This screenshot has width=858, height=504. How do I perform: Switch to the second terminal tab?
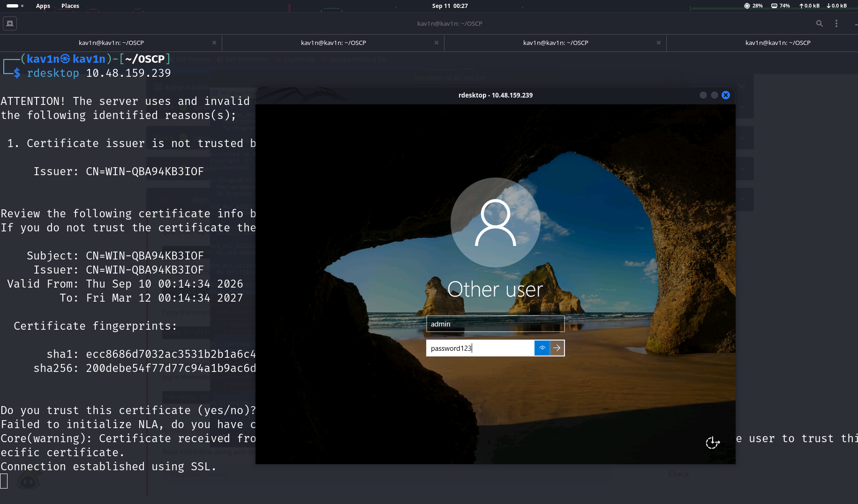tap(333, 43)
